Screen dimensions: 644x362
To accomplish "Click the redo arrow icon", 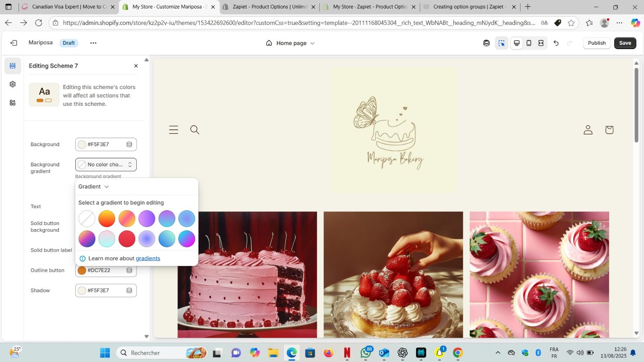I will (x=570, y=43).
